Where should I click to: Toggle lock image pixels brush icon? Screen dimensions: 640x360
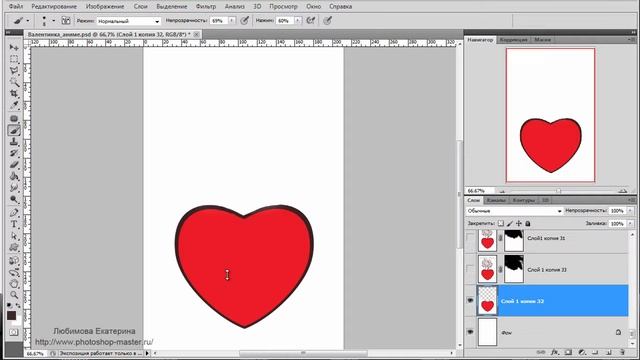[510, 223]
